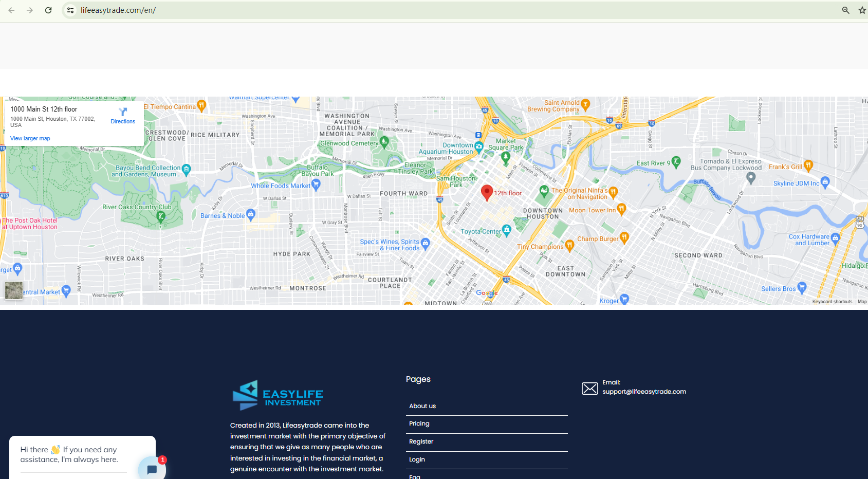This screenshot has height=479, width=868.
Task: Go to the Login page
Action: (x=417, y=459)
